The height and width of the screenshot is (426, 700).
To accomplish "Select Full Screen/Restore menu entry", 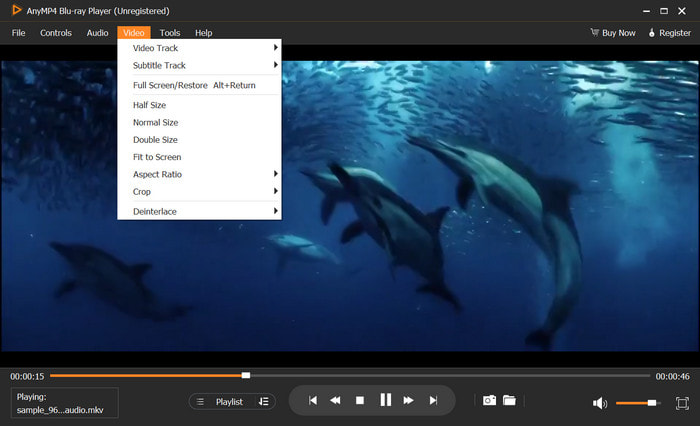I will pos(199,85).
